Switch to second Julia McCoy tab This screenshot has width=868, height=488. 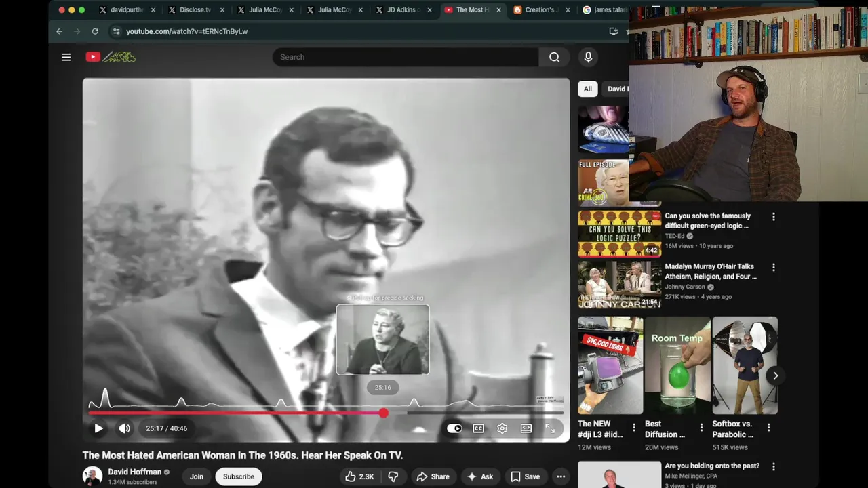click(335, 10)
